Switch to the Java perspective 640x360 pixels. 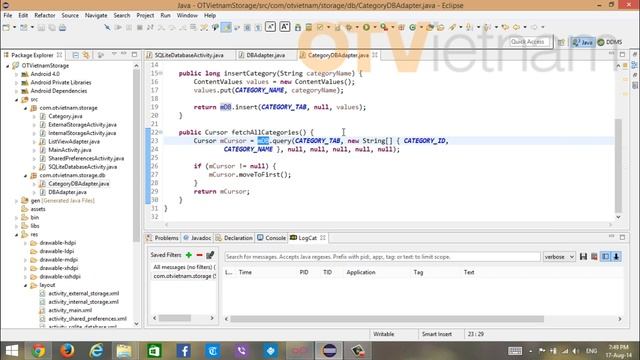(x=583, y=42)
